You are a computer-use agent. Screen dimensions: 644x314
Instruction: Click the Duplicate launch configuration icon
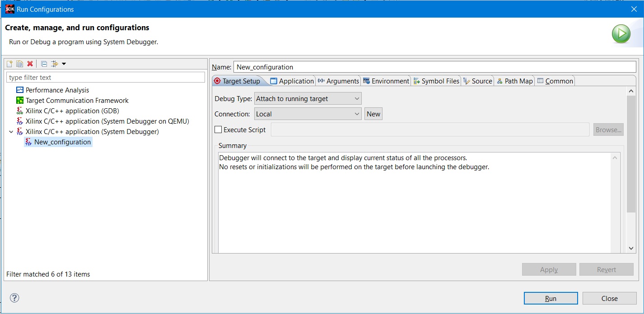(19, 64)
